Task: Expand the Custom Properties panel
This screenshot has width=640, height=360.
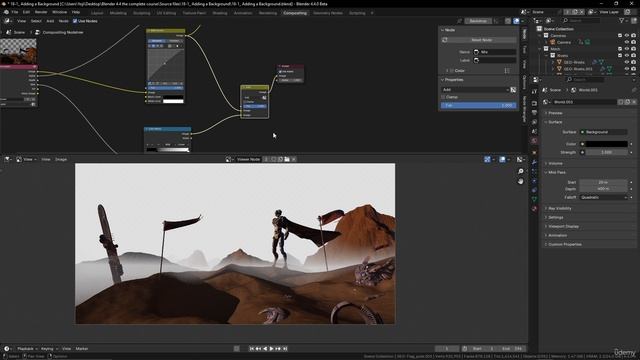Action: pos(564,244)
